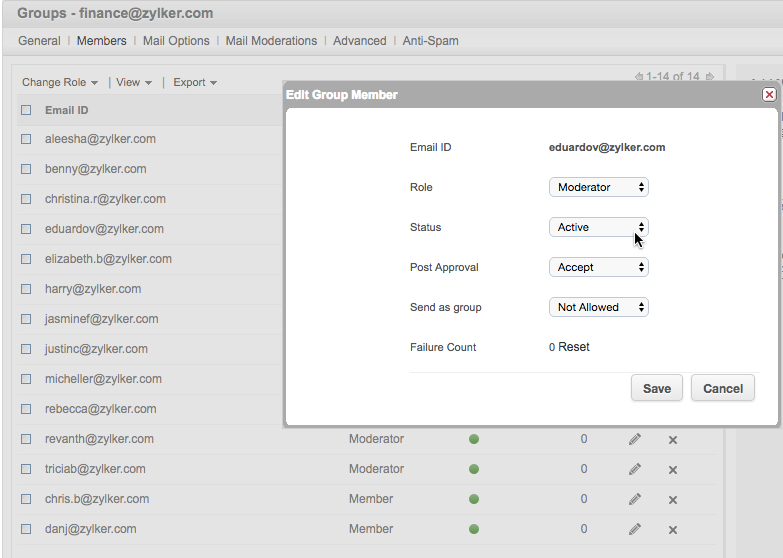Open the Role dropdown showing Moderator

(x=598, y=187)
